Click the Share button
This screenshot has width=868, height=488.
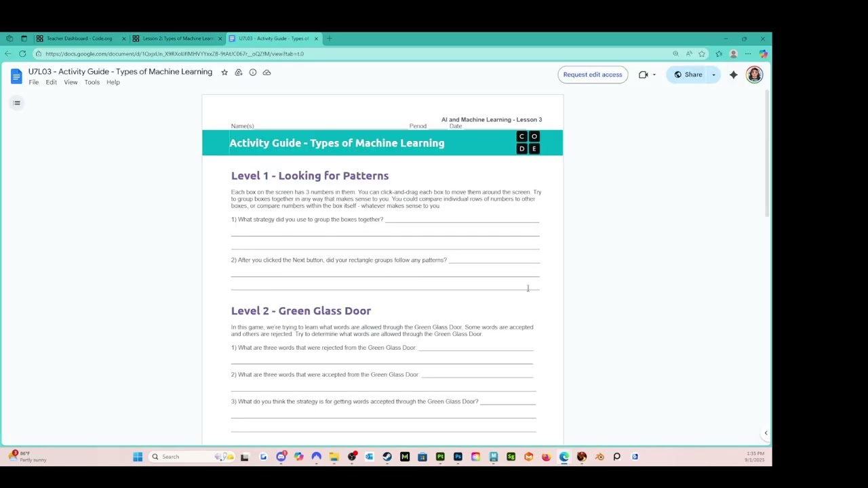(688, 75)
